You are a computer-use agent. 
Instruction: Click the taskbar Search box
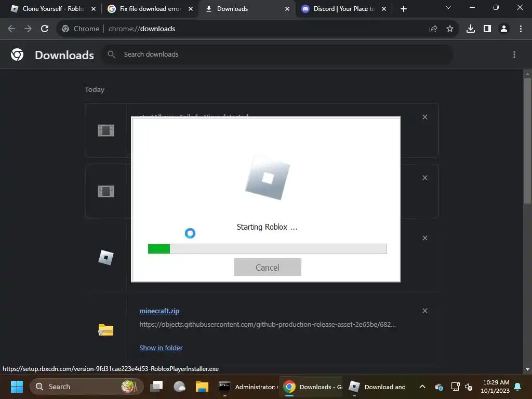[87, 387]
